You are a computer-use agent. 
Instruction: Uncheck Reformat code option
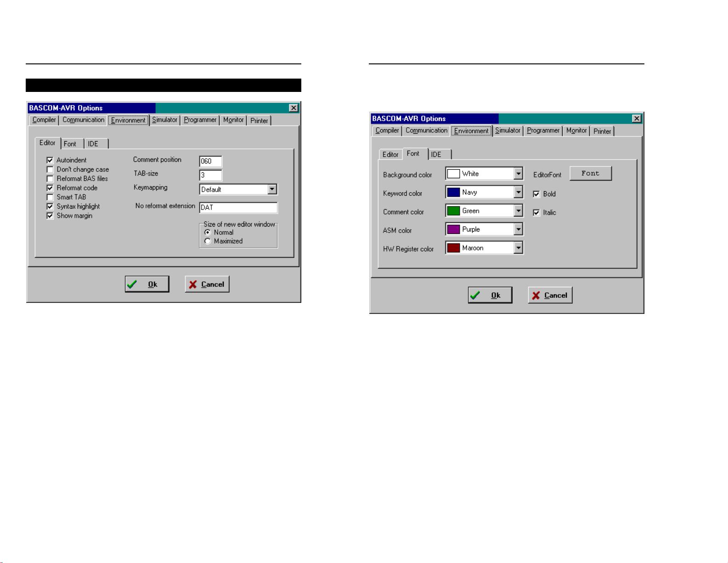[50, 188]
